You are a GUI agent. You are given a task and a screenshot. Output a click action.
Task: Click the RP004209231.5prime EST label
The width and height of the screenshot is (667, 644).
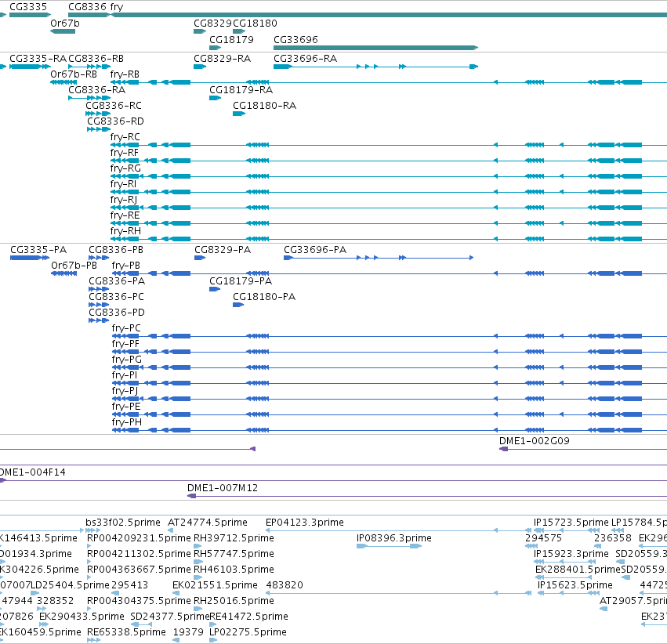click(139, 538)
